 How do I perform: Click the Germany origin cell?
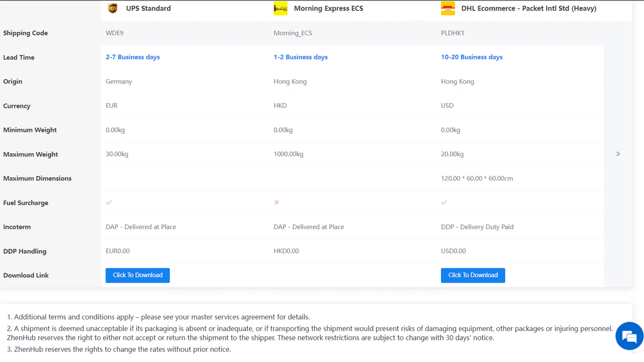click(119, 81)
